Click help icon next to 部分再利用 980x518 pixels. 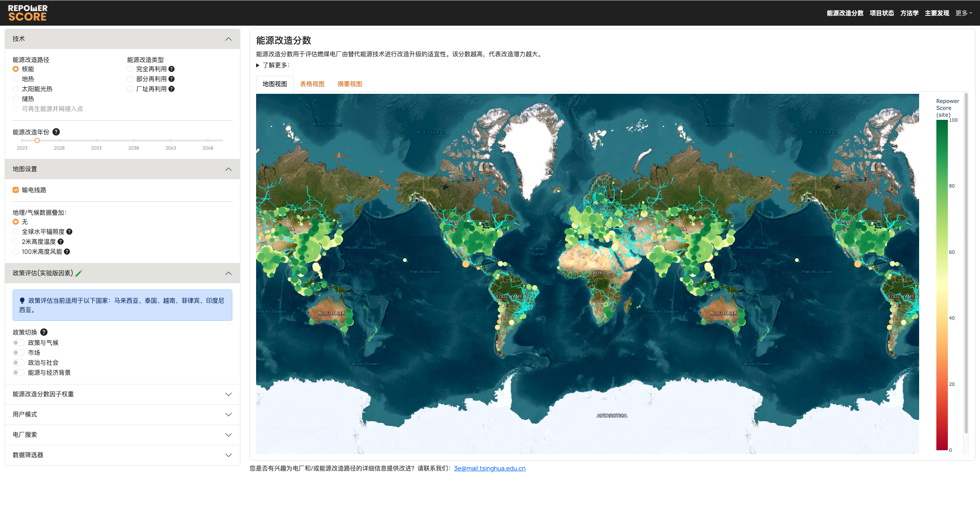pos(171,79)
